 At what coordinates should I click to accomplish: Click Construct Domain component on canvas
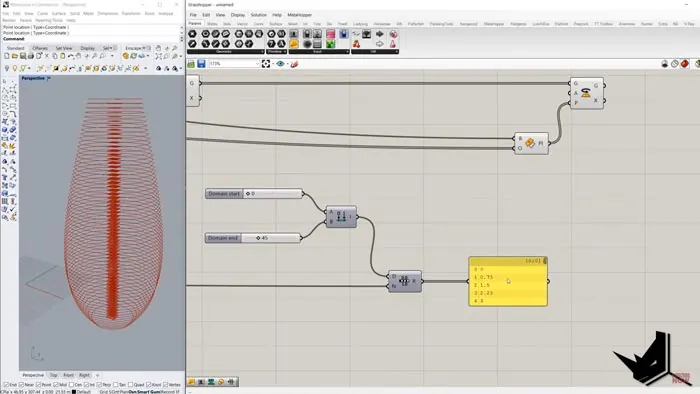pos(342,217)
